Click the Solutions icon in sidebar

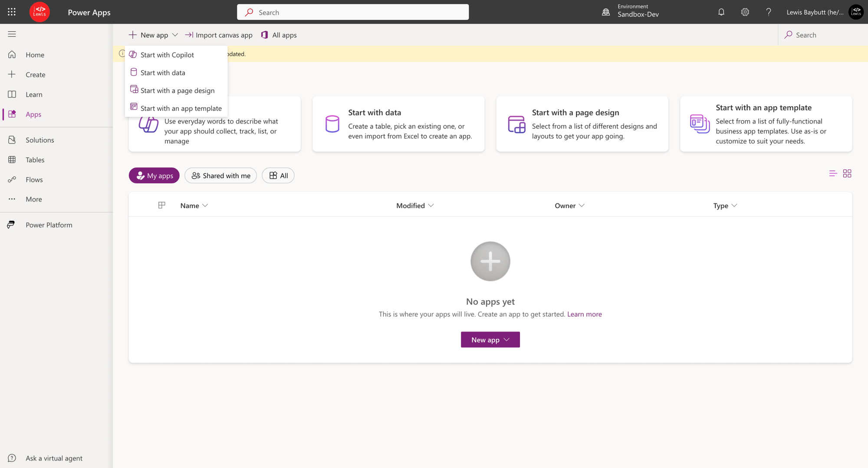(12, 140)
